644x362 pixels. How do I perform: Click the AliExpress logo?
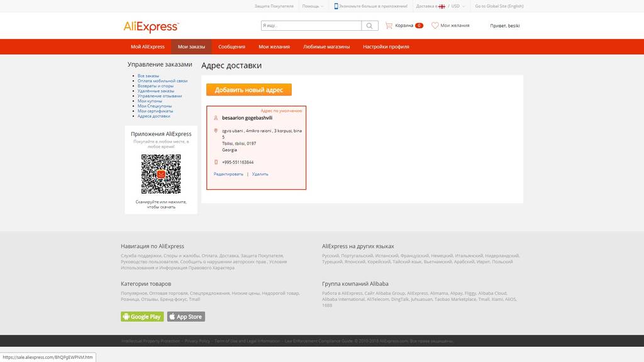[x=151, y=27]
